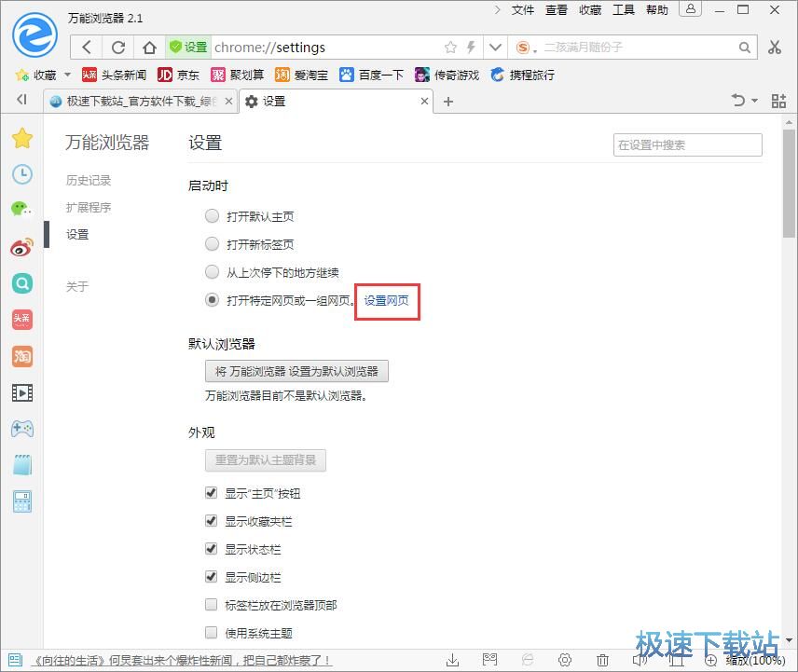Open Taobao icon in the sidebar
798x672 pixels.
click(21, 356)
